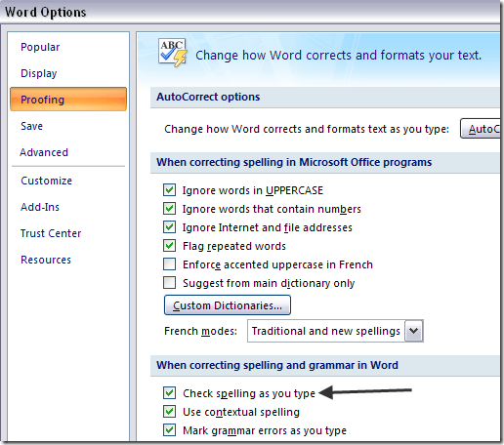
Task: Toggle Use contextual spelling checkbox
Action: (169, 412)
